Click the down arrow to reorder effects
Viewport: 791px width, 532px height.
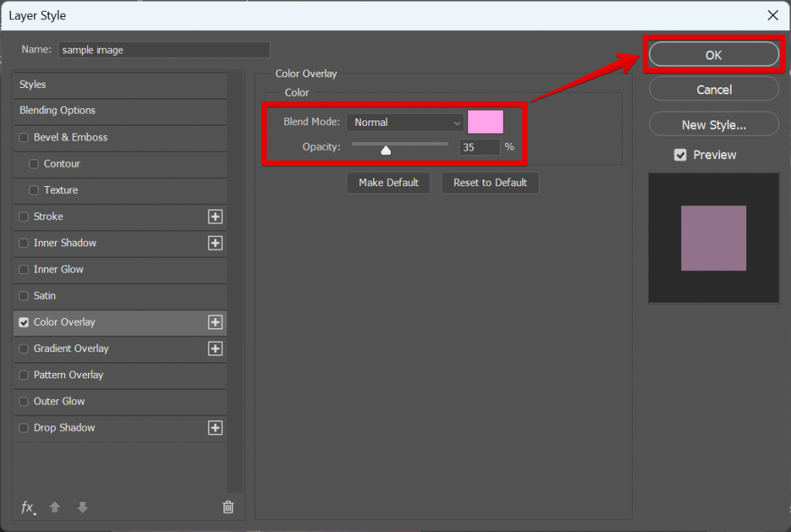(x=82, y=507)
